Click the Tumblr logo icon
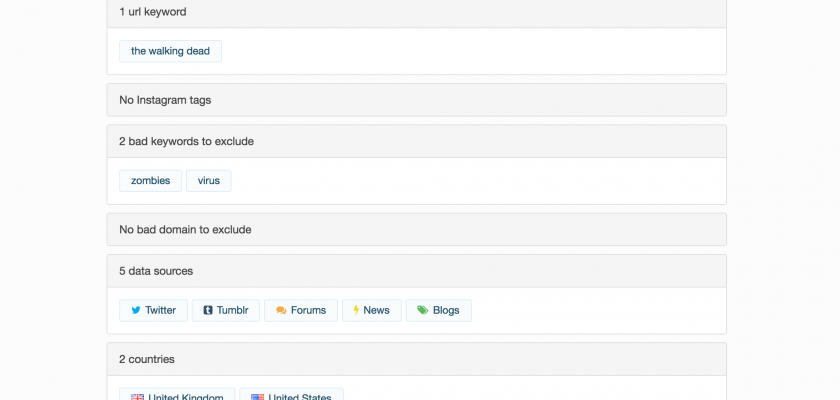840x400 pixels. 208,310
